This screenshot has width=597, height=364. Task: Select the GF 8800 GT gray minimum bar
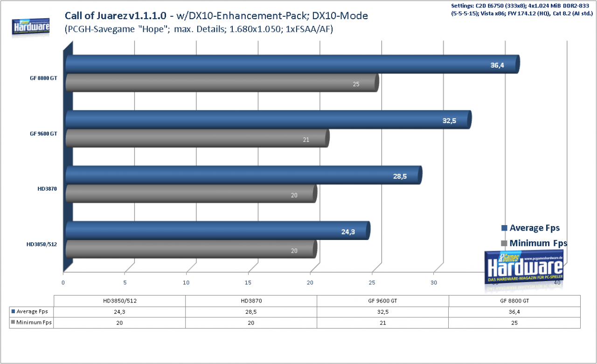click(x=222, y=82)
